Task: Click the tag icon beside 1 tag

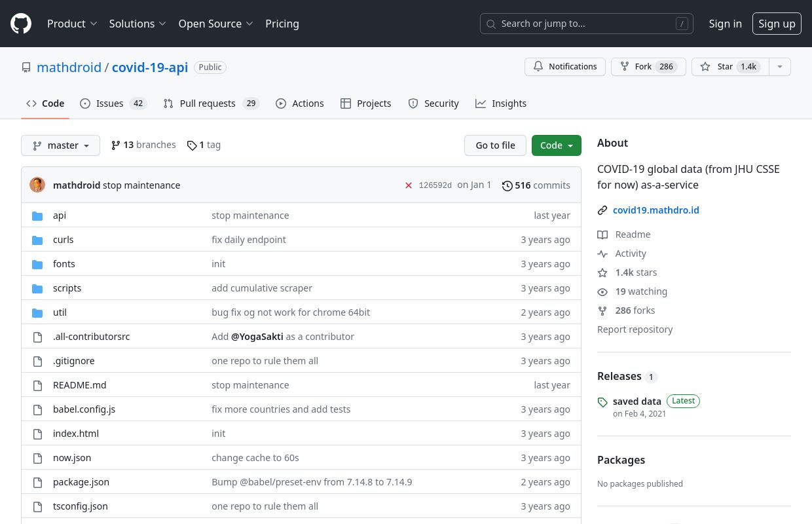Action: 192,145
